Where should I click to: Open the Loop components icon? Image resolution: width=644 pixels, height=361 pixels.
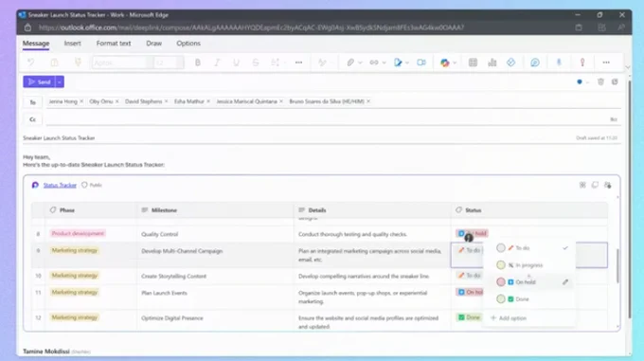pyautogui.click(x=510, y=63)
